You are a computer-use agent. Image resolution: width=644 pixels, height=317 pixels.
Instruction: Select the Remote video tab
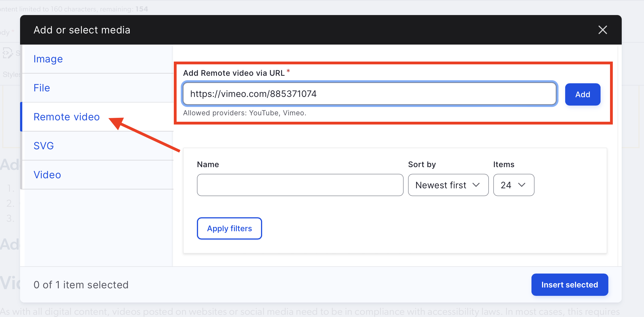coord(97,117)
